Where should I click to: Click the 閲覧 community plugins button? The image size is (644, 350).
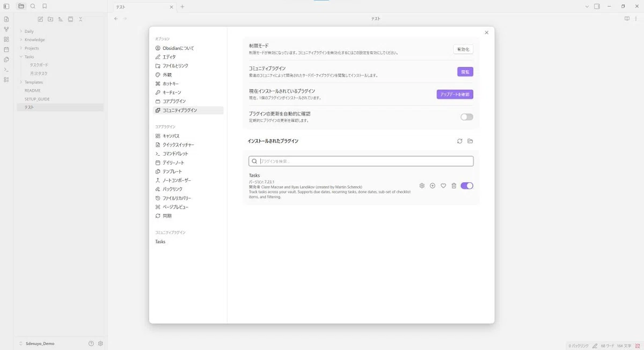(x=465, y=72)
